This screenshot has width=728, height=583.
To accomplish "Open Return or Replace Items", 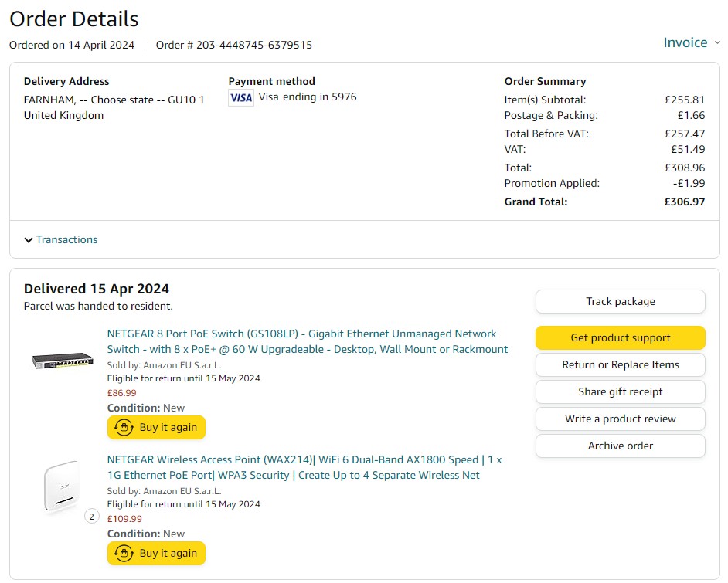I will pyautogui.click(x=621, y=364).
